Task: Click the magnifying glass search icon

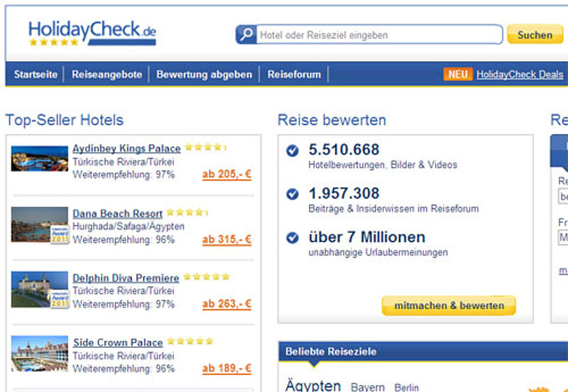Action: (x=246, y=35)
